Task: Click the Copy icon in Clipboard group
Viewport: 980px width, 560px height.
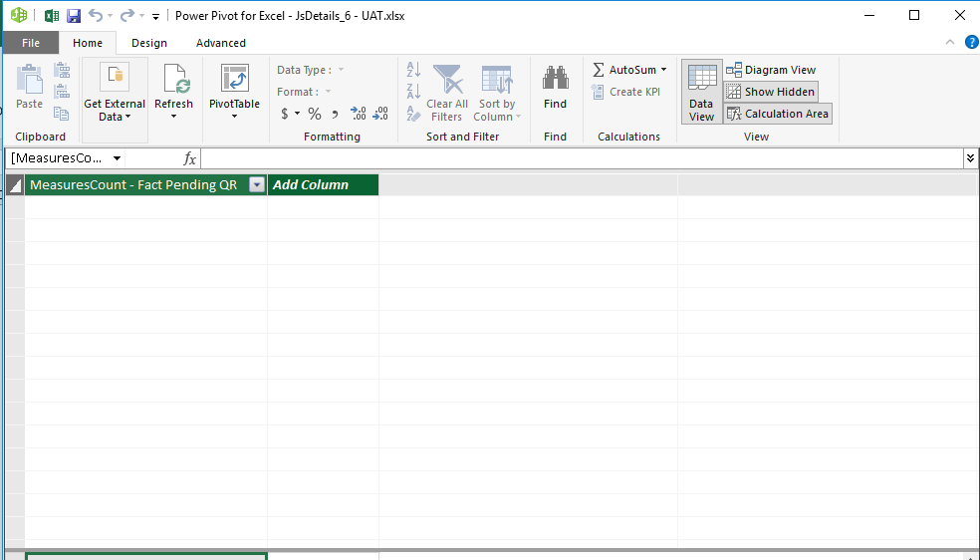Action: (62, 114)
